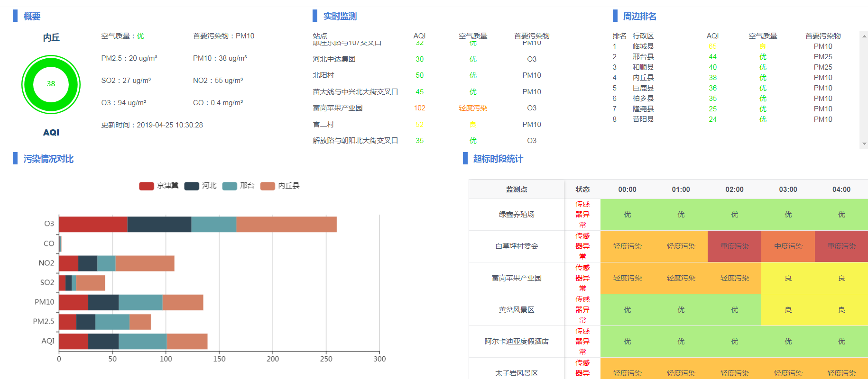Select the 解放路与朝阳北大街交叉口 station

point(355,141)
